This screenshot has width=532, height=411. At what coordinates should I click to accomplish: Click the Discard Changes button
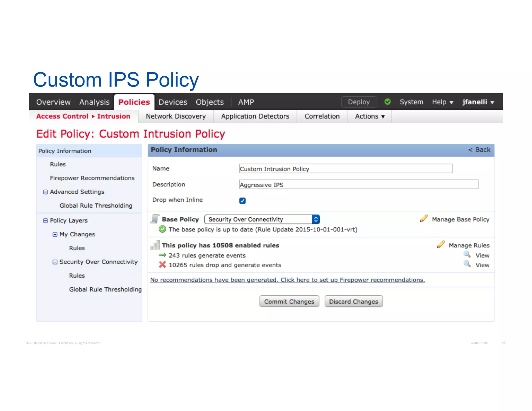(354, 301)
